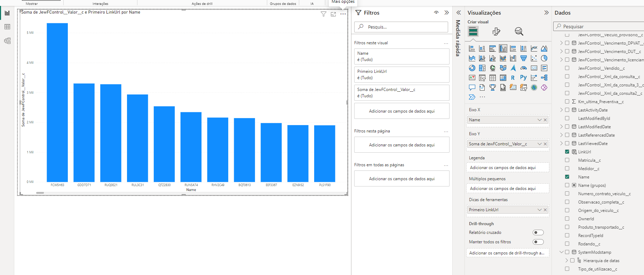
Task: Remove Name from Eixo X
Action: (545, 120)
